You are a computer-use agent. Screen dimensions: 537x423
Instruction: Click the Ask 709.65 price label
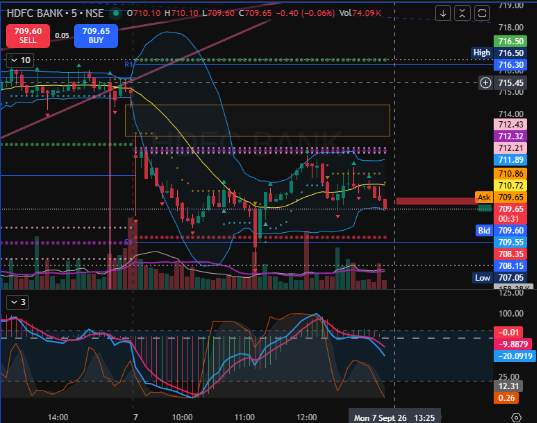501,197
